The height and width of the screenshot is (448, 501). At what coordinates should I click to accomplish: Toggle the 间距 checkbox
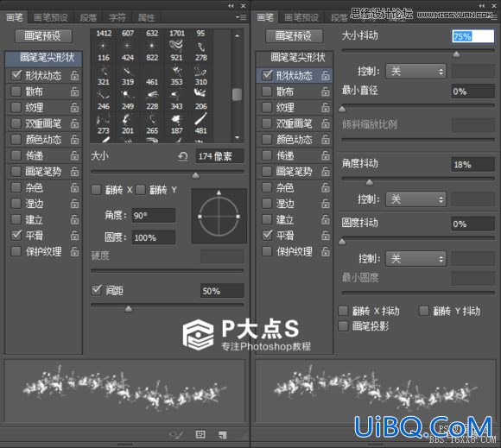pyautogui.click(x=96, y=290)
